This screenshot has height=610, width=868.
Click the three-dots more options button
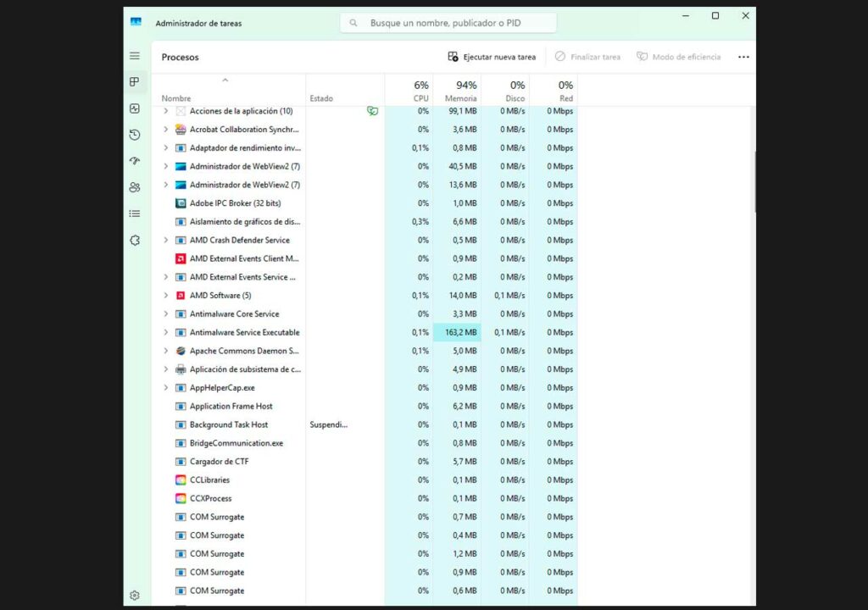[743, 57]
